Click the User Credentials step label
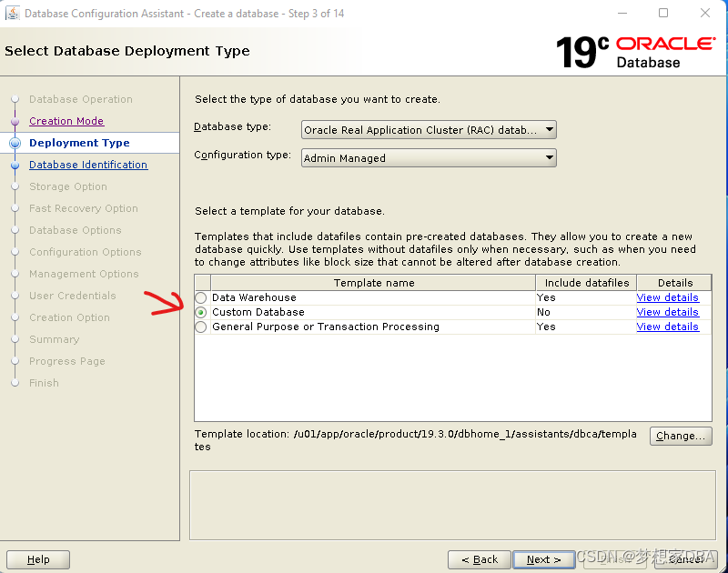Viewport: 728px width, 573px height. [x=73, y=296]
